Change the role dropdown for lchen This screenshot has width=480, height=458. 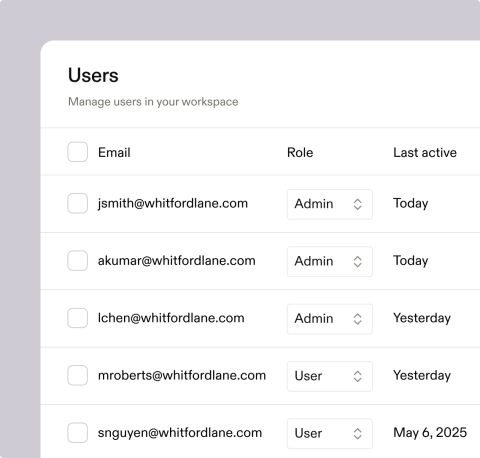tap(330, 319)
